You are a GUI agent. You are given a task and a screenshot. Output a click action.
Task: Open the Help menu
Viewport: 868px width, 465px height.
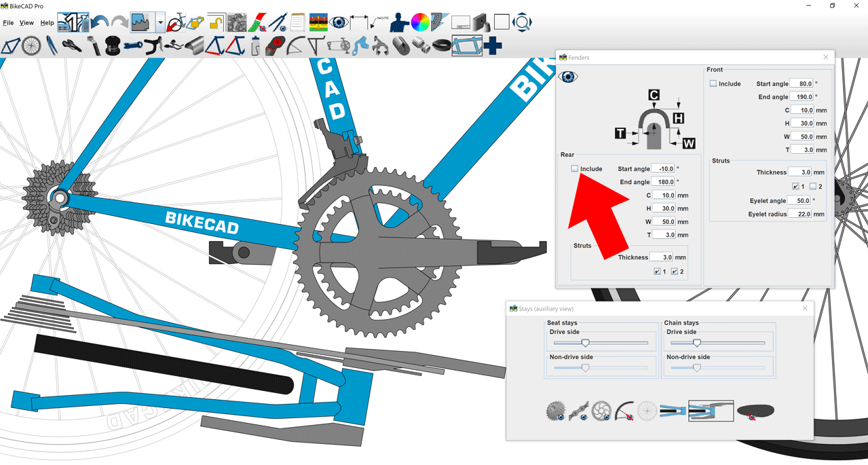[47, 23]
